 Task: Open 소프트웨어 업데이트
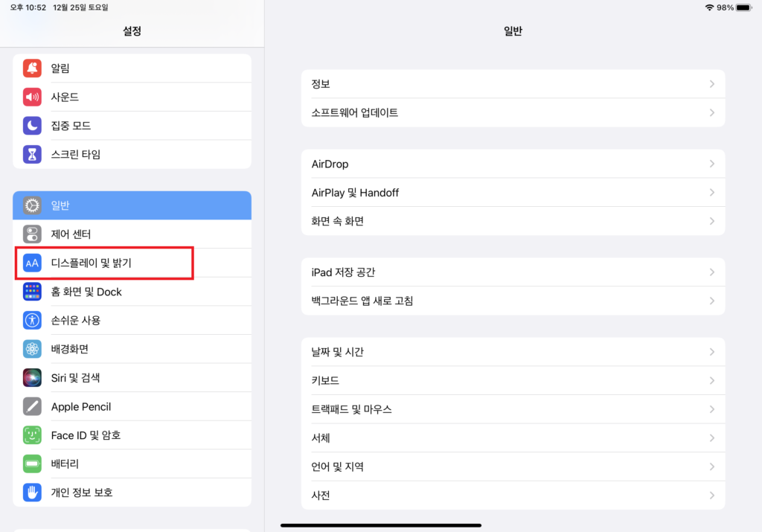513,112
